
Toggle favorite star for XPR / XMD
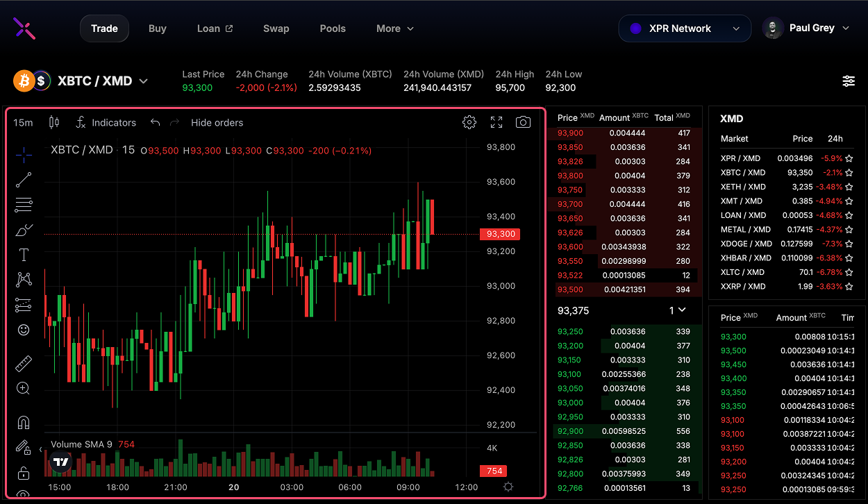pos(849,158)
